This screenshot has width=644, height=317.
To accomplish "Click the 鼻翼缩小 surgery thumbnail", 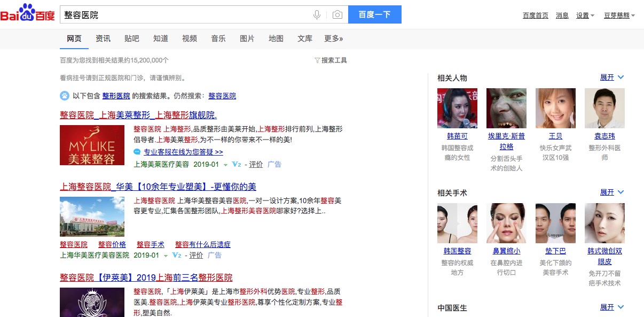I will (506, 223).
